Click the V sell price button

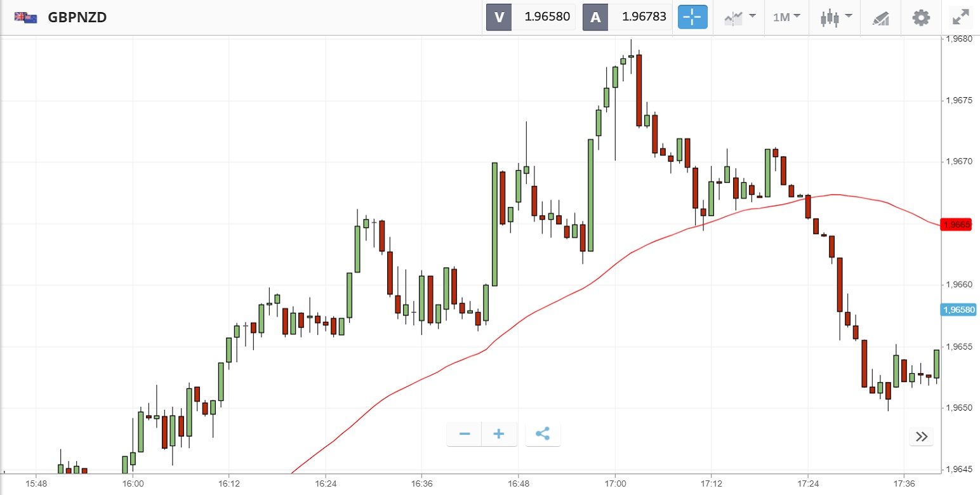tap(531, 17)
